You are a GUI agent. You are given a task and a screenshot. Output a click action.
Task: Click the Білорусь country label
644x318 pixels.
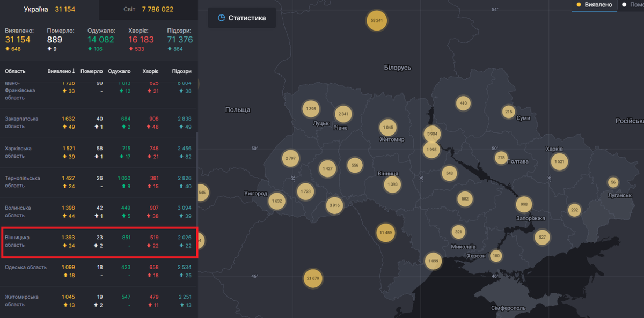pyautogui.click(x=398, y=68)
